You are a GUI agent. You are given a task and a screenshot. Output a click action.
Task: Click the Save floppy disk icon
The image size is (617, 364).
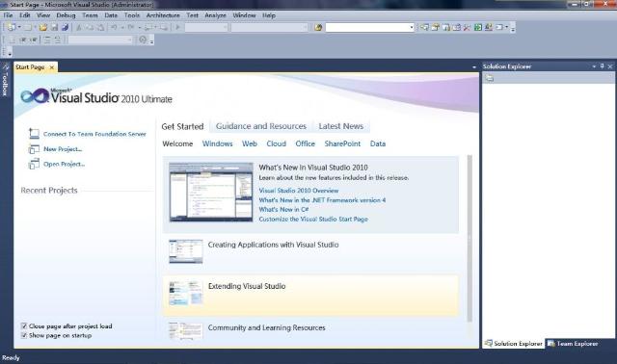click(x=54, y=27)
